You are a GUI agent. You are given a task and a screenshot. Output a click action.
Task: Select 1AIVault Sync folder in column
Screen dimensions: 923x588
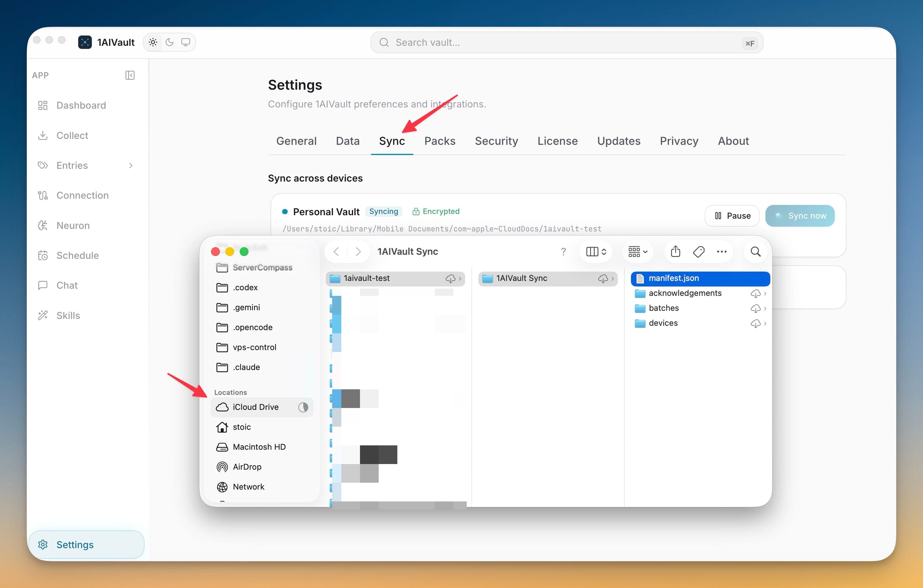548,279
